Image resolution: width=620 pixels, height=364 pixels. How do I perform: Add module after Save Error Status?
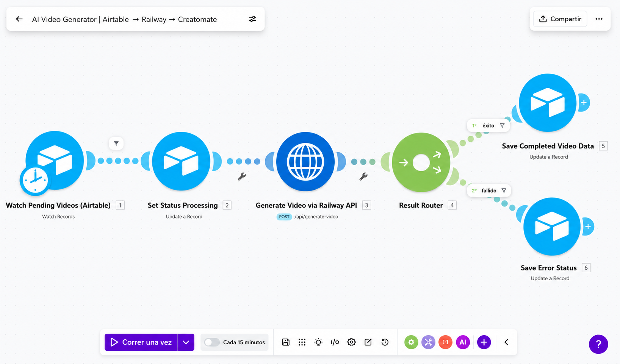[588, 227]
